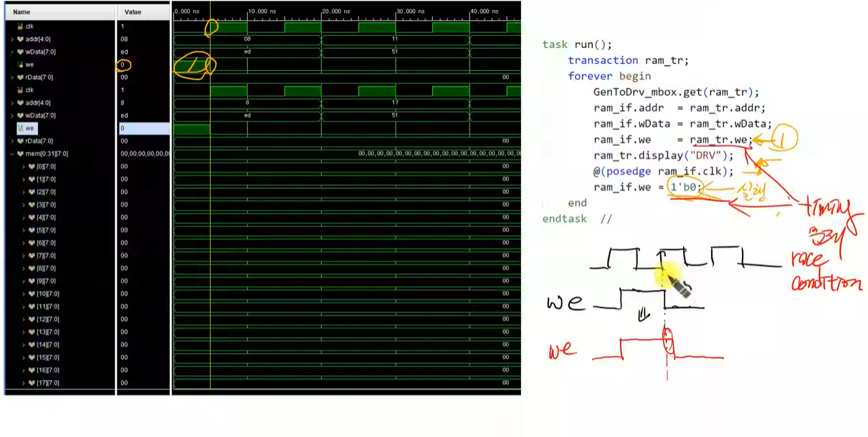Click code line 'forever begin'
The image size is (868, 437).
coord(609,76)
